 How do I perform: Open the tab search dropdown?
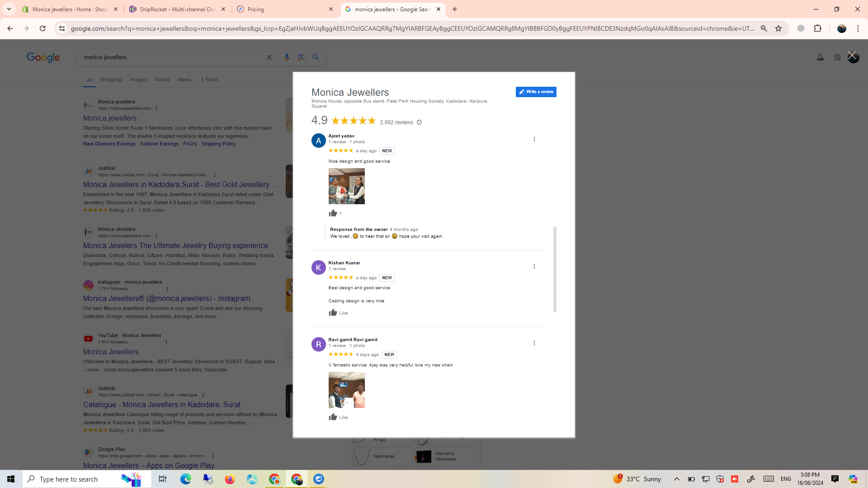coord(9,9)
